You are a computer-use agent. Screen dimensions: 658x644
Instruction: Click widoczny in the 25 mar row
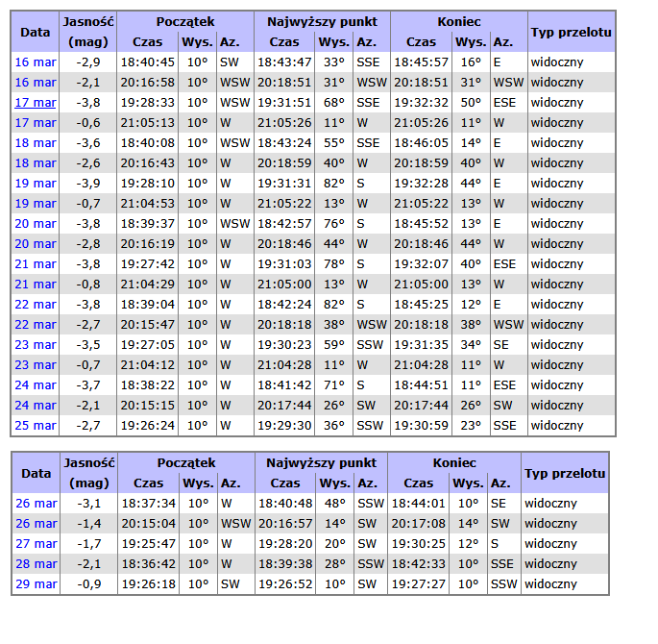click(x=557, y=425)
